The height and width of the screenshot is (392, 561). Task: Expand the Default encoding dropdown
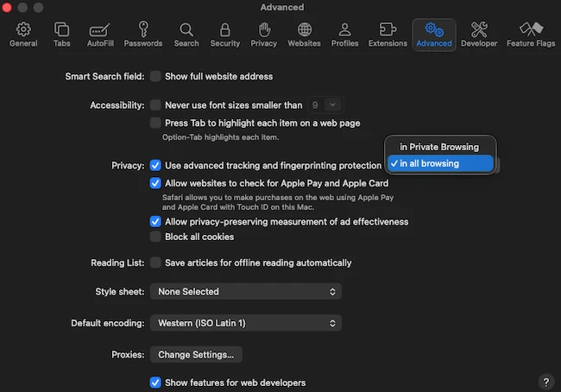[245, 323]
